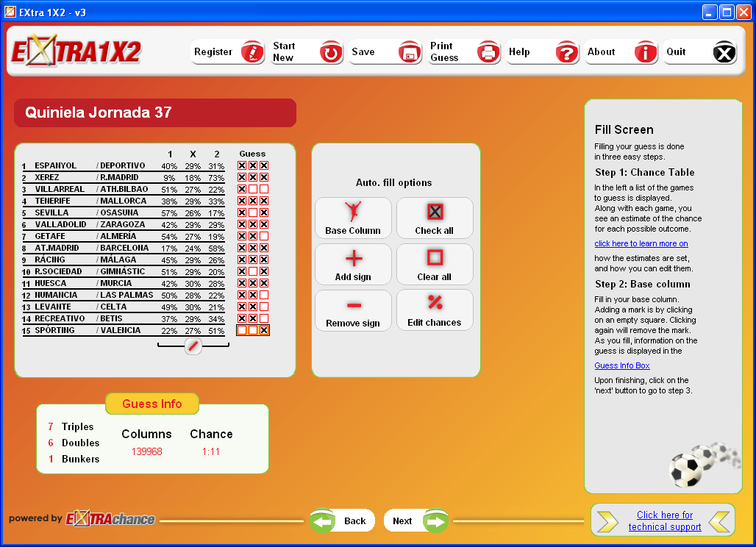Click the 'Auto. fill options' heading
This screenshot has height=547, width=756.
coord(394,182)
